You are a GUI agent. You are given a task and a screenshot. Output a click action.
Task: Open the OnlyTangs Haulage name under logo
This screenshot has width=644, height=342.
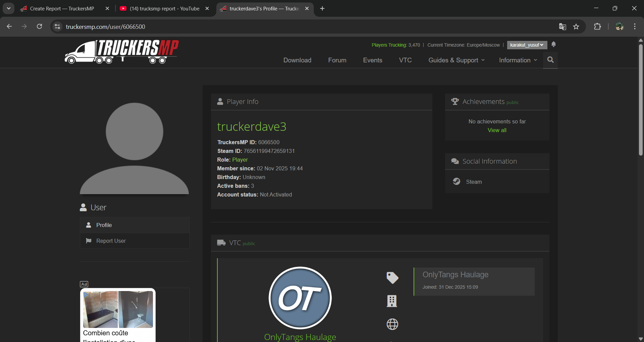pyautogui.click(x=300, y=337)
